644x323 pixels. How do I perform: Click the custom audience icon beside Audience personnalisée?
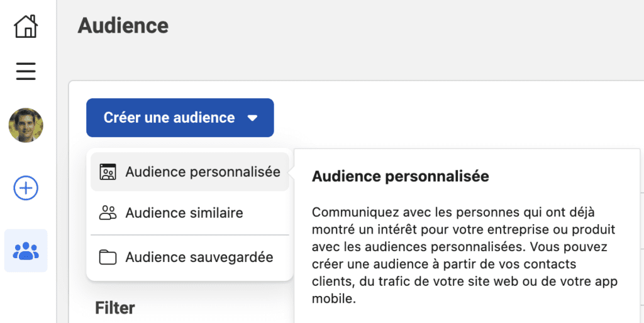108,172
